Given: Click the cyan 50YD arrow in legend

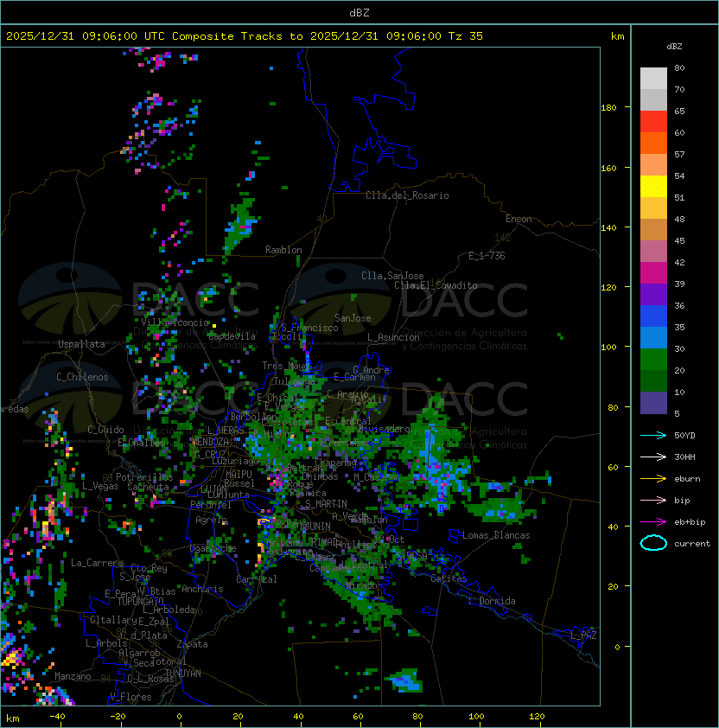Looking at the screenshot, I should tap(653, 435).
